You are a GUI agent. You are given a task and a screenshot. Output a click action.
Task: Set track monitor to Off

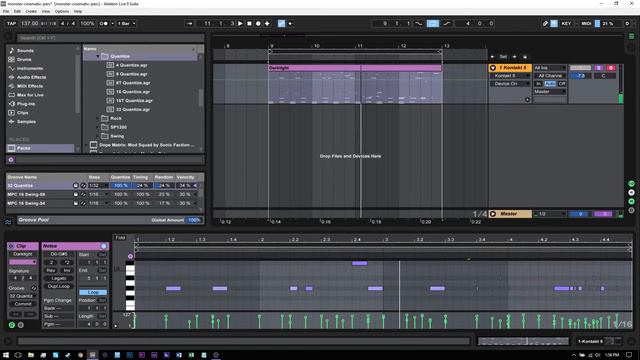(x=562, y=84)
